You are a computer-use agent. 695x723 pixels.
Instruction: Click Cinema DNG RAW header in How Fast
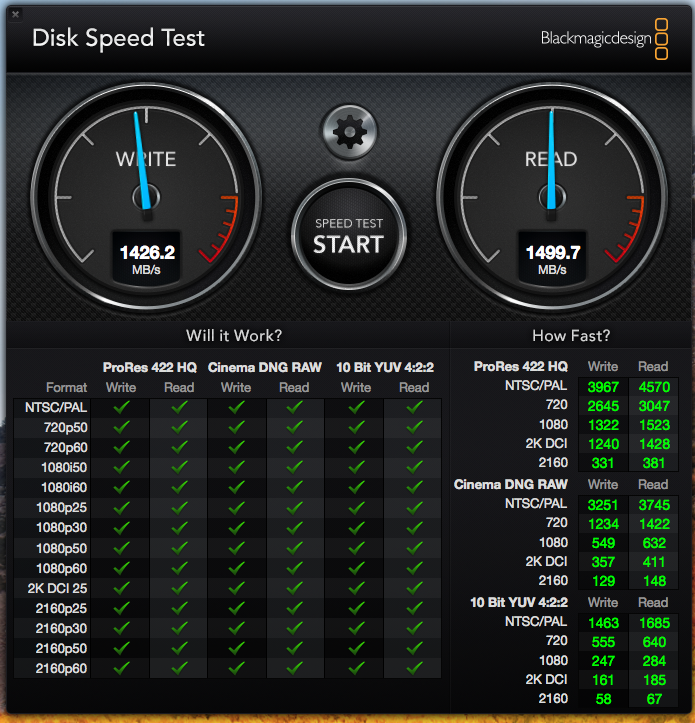pos(510,484)
